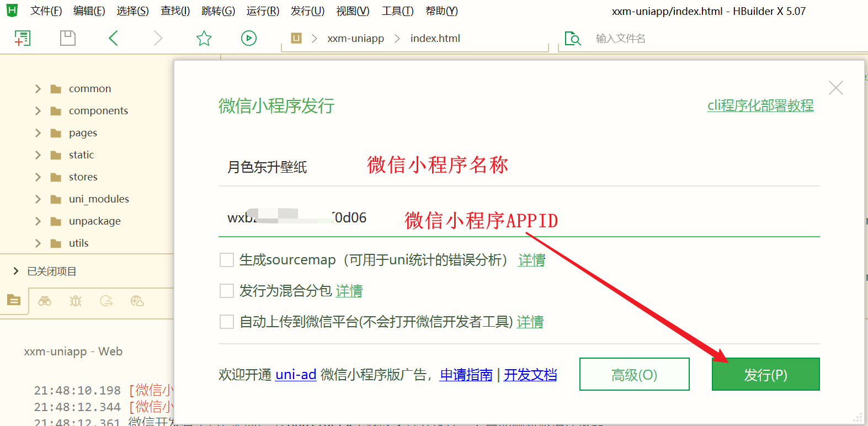Screen dimensions: 868x426
Task: Open the 自动上传 详情 link
Action: click(530, 322)
